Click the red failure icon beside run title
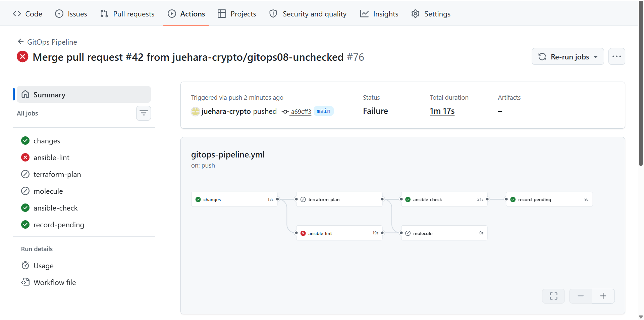This screenshot has width=644, height=320. click(22, 57)
